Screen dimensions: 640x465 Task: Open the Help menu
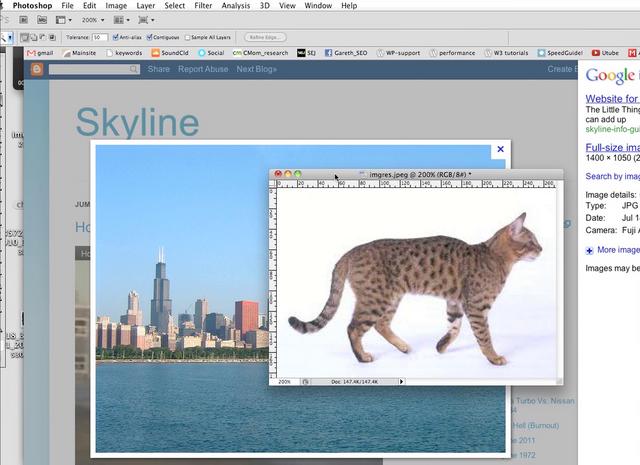point(349,6)
